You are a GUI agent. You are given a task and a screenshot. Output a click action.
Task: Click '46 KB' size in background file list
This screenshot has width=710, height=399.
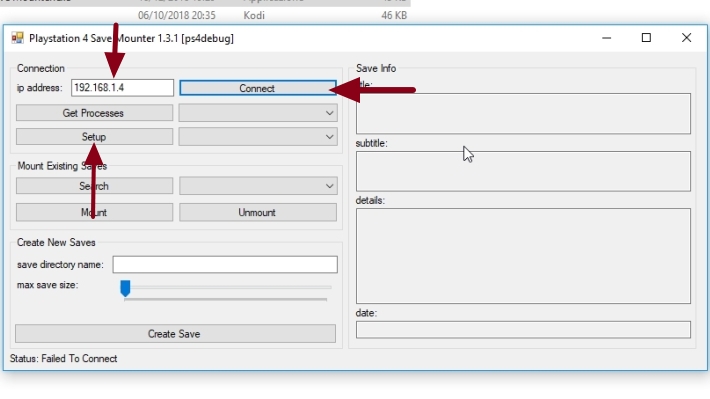click(x=394, y=15)
